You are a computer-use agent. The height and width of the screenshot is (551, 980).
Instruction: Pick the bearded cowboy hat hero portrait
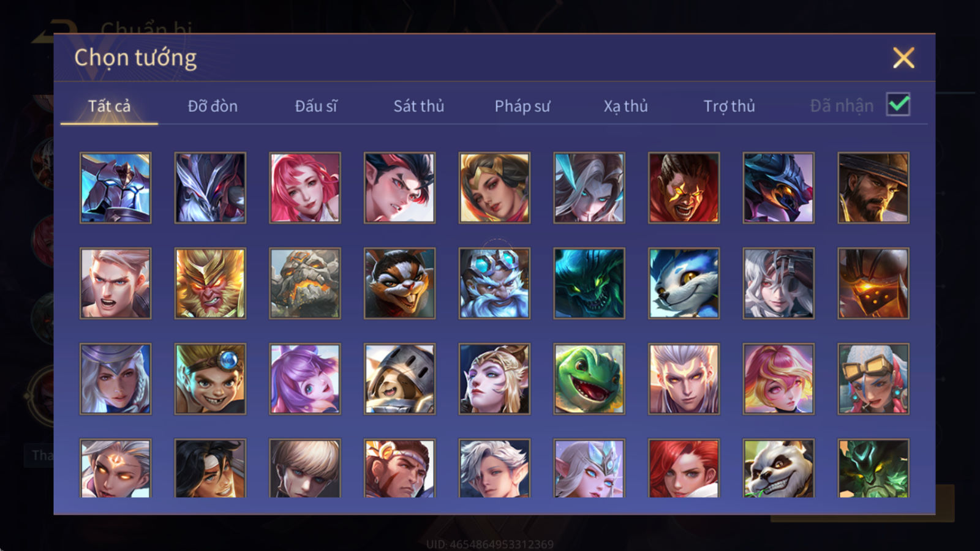pyautogui.click(x=873, y=187)
